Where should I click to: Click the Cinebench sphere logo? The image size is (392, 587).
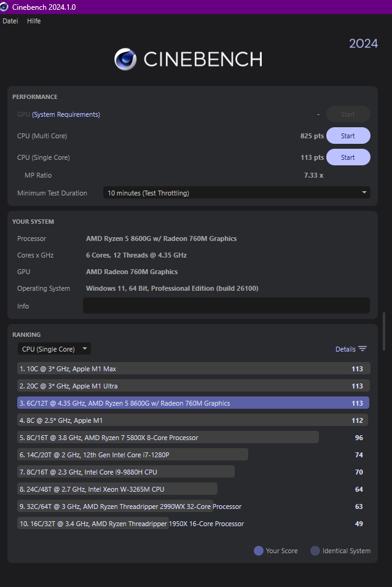point(125,59)
